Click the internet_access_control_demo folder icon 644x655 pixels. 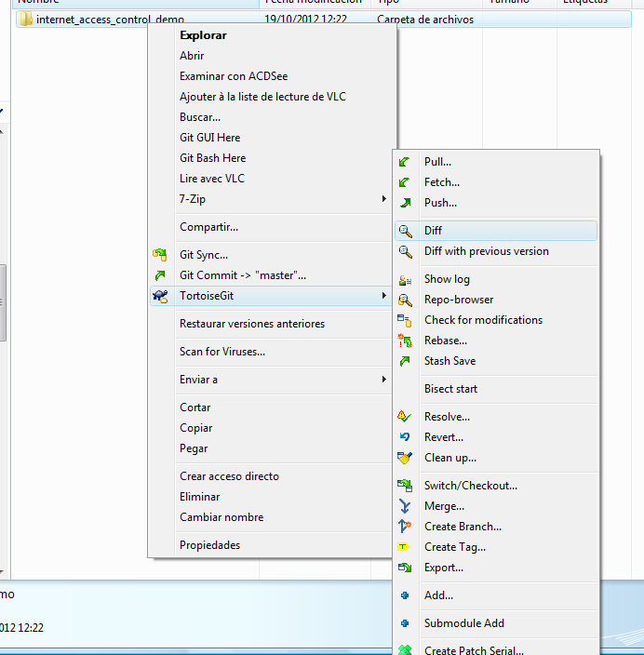click(x=26, y=20)
